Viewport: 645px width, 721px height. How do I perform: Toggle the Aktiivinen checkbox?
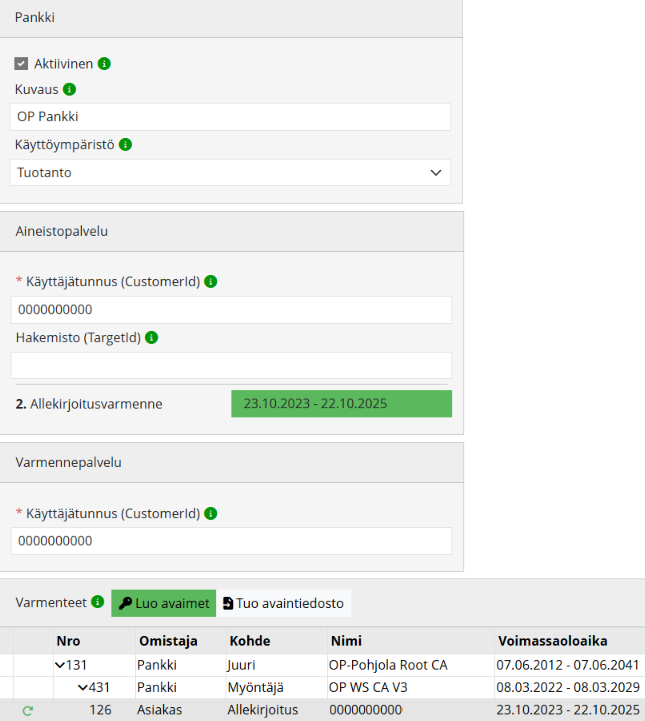pos(21,63)
